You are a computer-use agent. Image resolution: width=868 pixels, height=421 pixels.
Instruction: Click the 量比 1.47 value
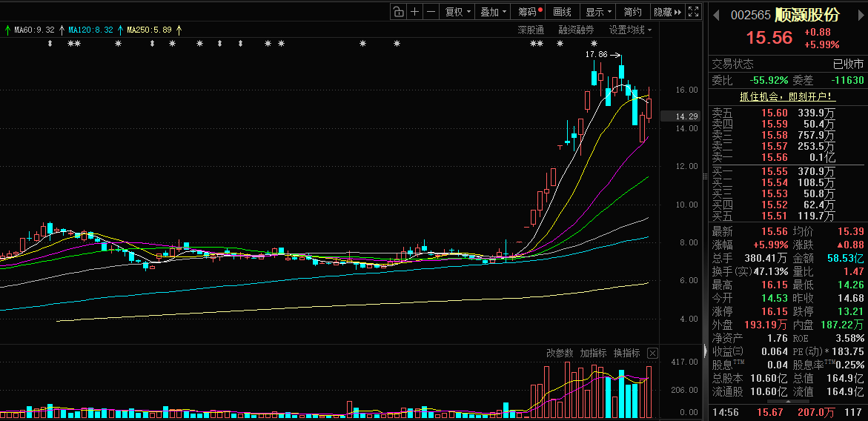(853, 271)
